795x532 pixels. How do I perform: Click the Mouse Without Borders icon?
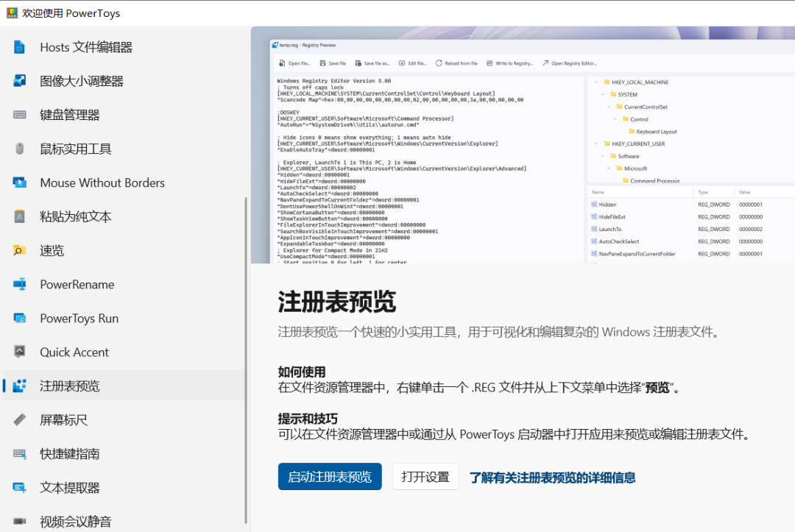click(19, 183)
